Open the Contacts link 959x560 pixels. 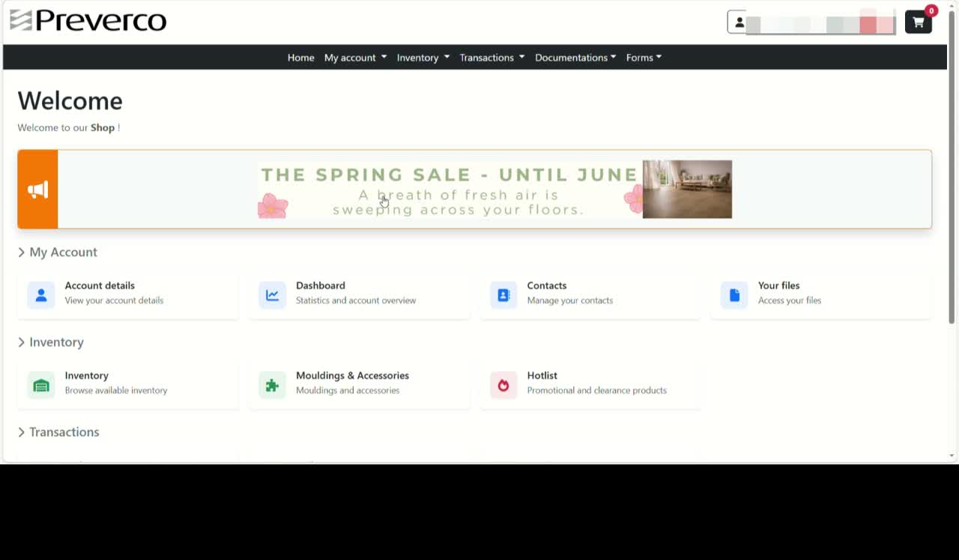point(547,285)
